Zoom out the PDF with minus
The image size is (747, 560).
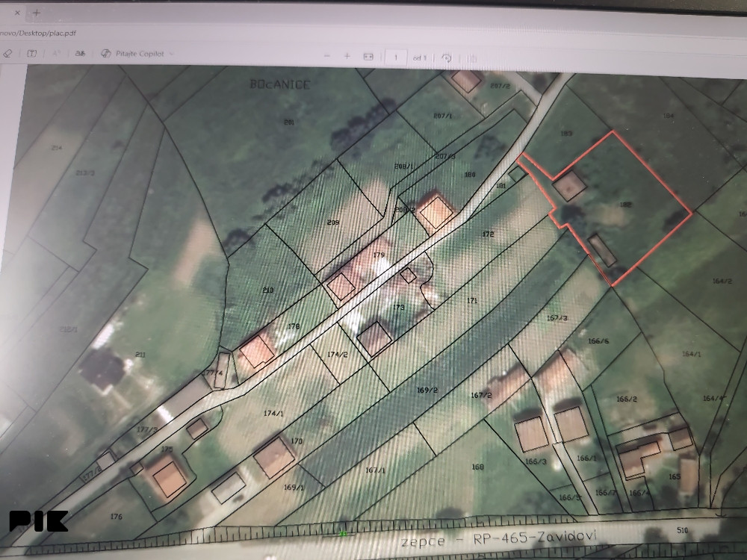coord(327,56)
